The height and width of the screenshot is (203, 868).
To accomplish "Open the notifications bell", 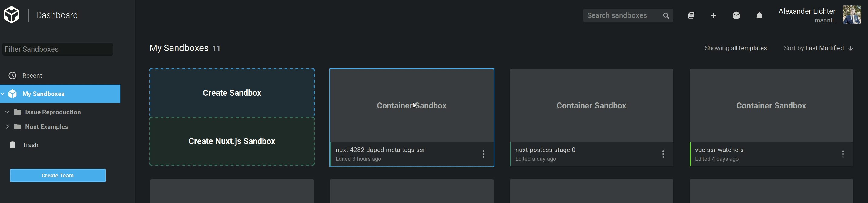I will click(759, 15).
